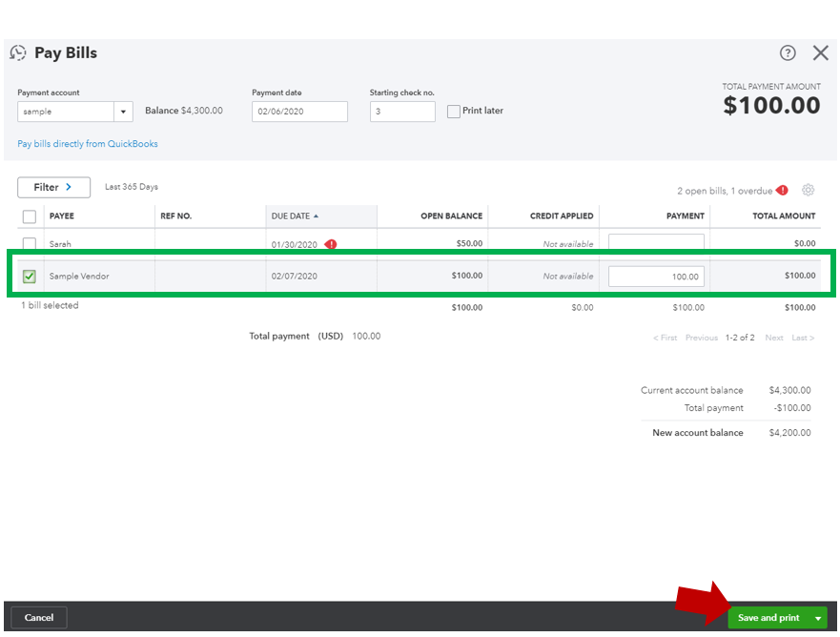This screenshot has width=840, height=637.
Task: Uncheck the Sample Vendor bill
Action: coord(28,275)
